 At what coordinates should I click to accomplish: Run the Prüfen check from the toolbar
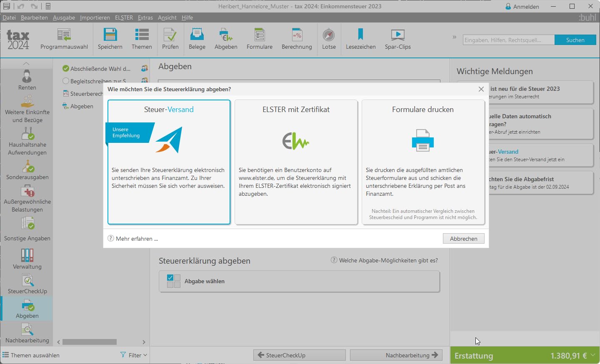[170, 39]
